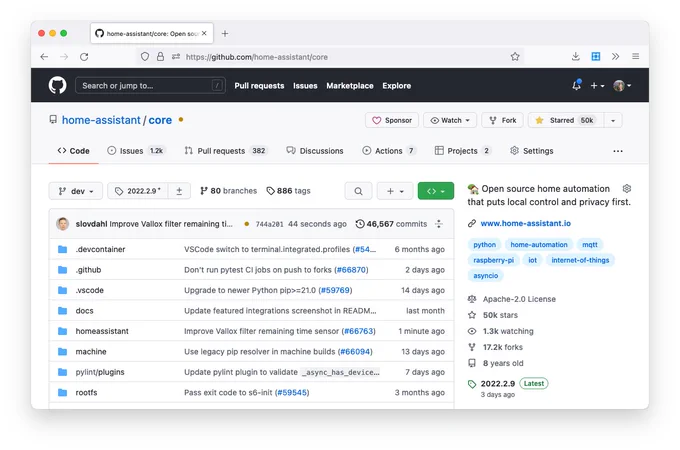This screenshot has width=680, height=450.
Task: Focus the Search or jump to field
Action: coord(150,85)
